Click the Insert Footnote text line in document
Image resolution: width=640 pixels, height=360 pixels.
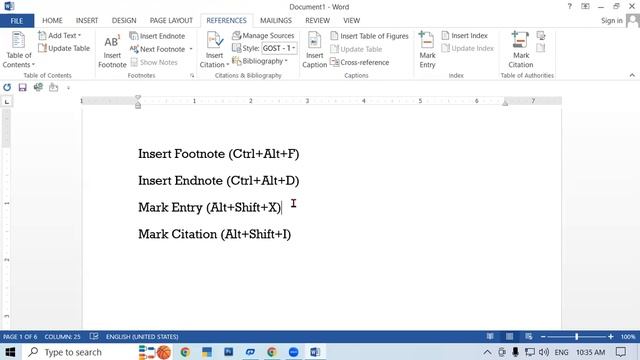[x=218, y=154]
